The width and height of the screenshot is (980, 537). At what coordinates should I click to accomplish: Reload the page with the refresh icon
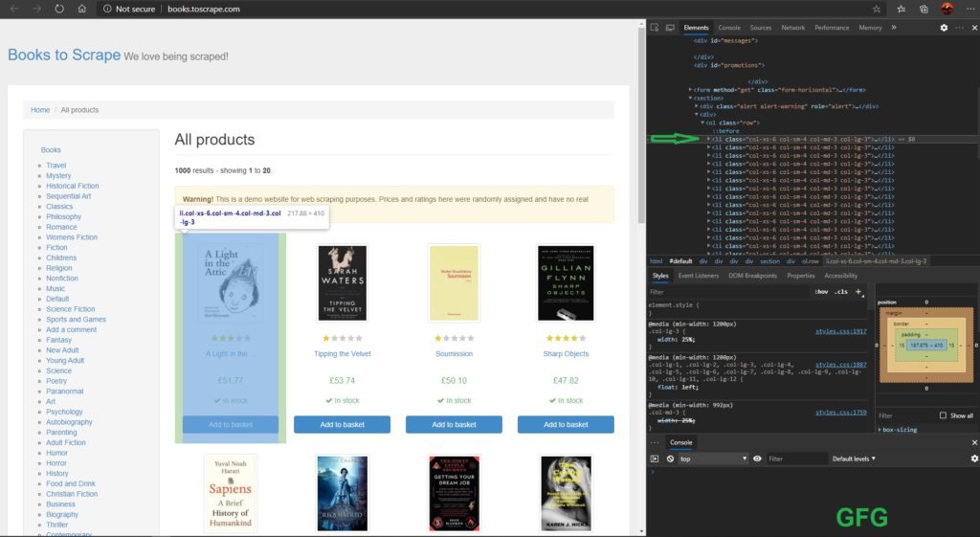[59, 9]
